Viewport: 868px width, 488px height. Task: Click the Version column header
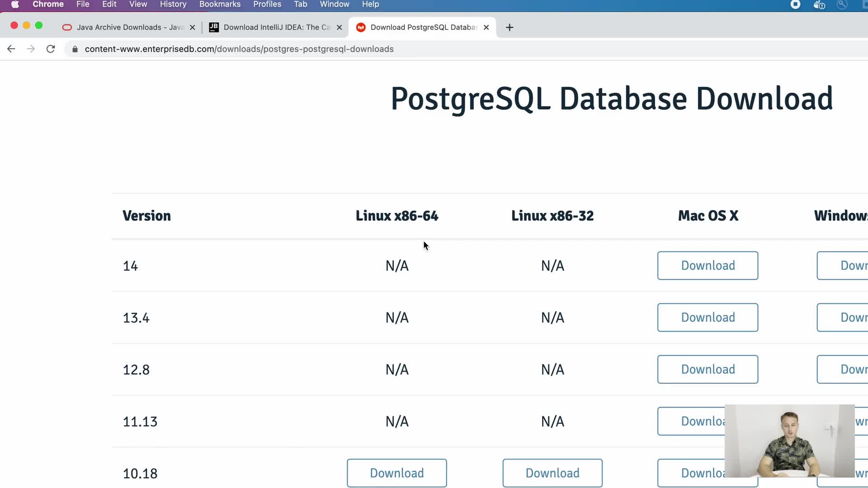[147, 216]
